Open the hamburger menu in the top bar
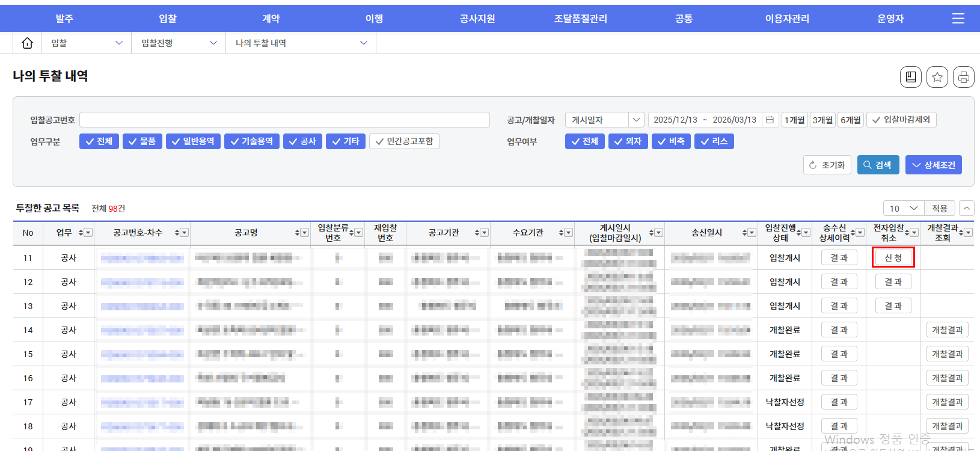The width and height of the screenshot is (980, 451). pos(958,19)
